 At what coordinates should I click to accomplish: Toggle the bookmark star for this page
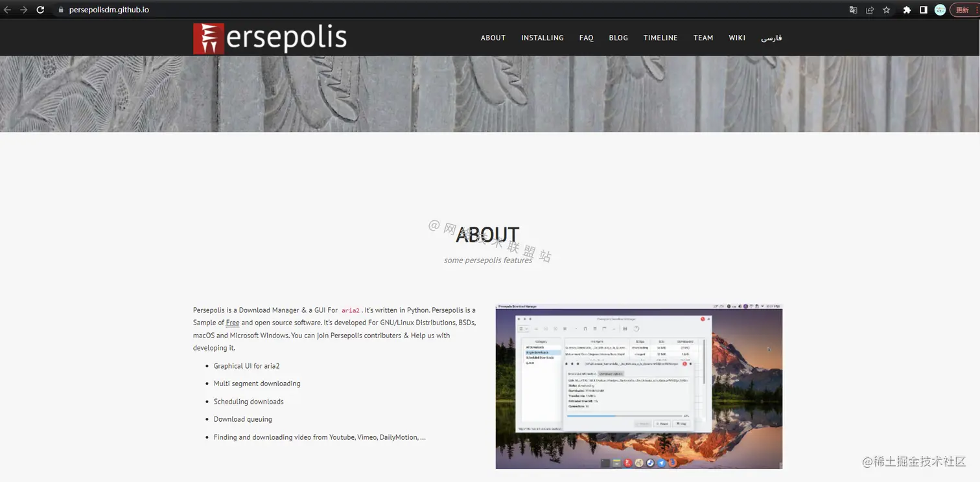pos(886,10)
